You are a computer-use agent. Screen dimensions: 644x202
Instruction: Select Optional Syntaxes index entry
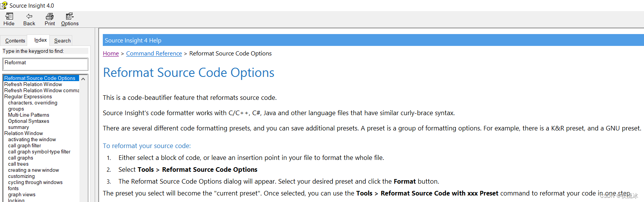click(x=29, y=121)
